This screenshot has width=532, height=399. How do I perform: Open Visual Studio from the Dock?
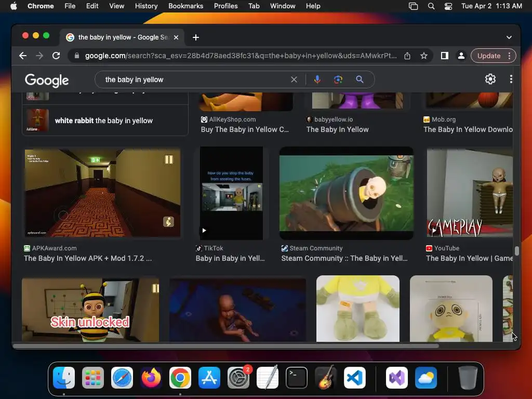pyautogui.click(x=397, y=378)
